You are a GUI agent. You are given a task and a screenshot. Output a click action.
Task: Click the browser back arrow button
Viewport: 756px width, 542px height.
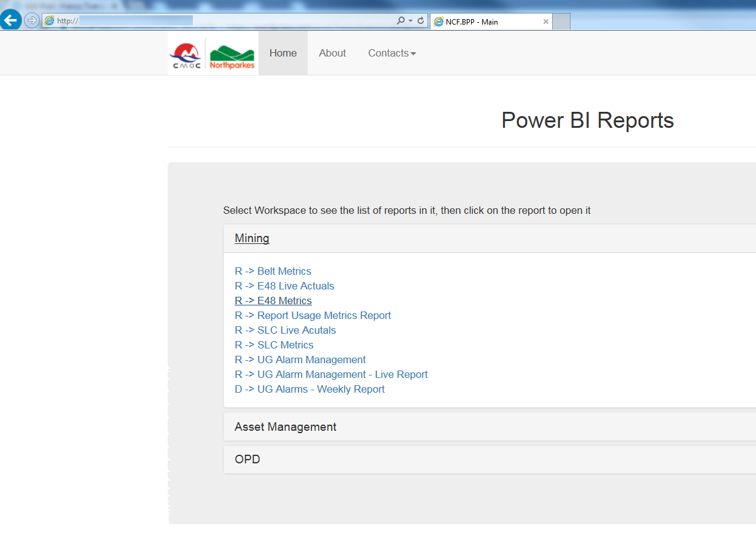(10, 20)
